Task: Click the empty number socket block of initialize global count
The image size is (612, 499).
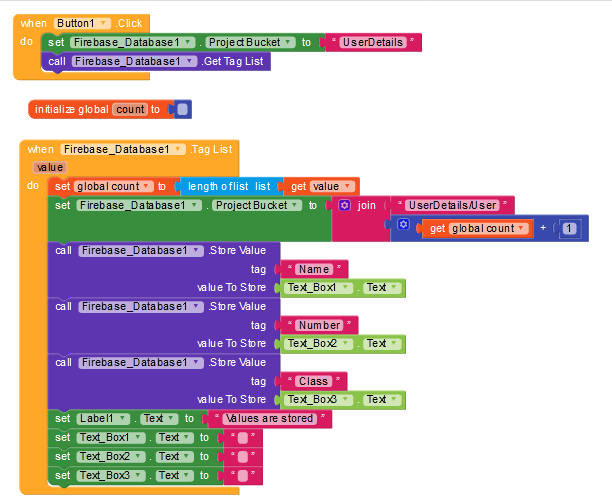Action: [x=182, y=109]
